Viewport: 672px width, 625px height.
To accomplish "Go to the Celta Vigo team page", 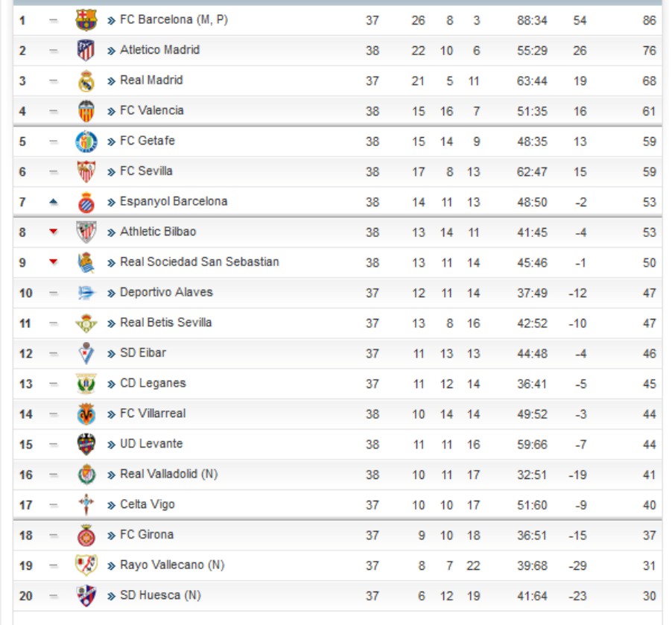I will coord(148,505).
